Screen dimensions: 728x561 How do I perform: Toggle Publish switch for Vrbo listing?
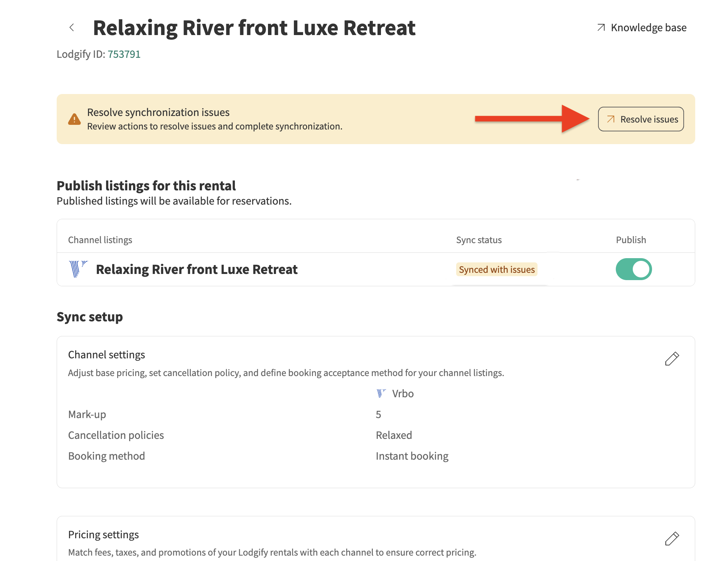click(x=634, y=269)
